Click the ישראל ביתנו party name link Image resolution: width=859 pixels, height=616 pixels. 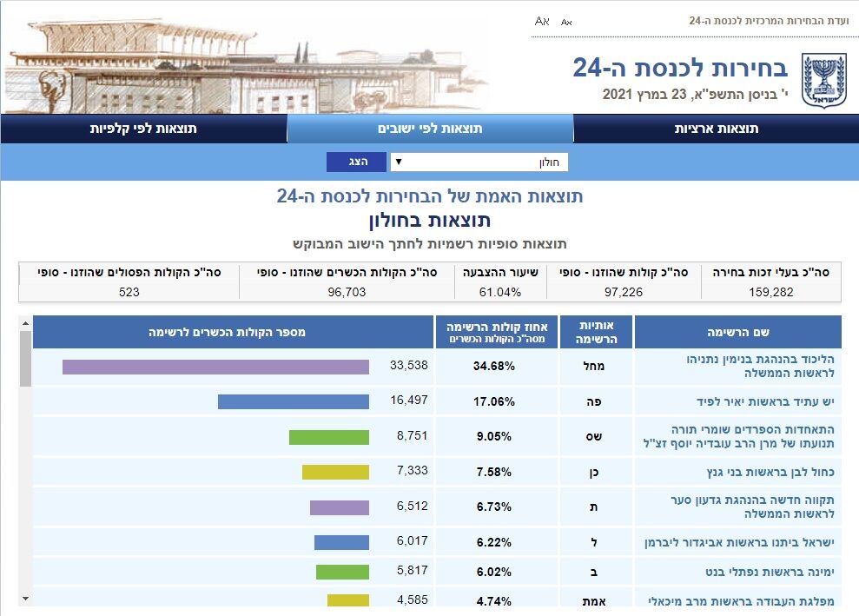point(740,542)
